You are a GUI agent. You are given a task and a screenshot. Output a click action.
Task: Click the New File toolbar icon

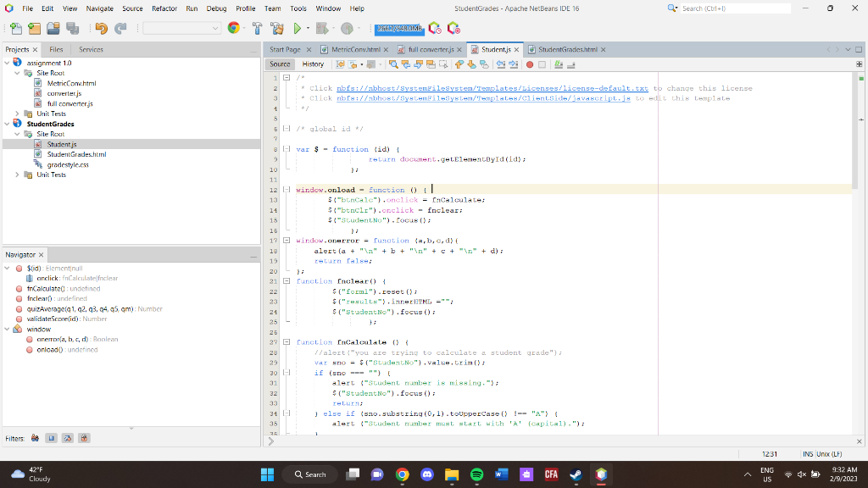tap(14, 29)
